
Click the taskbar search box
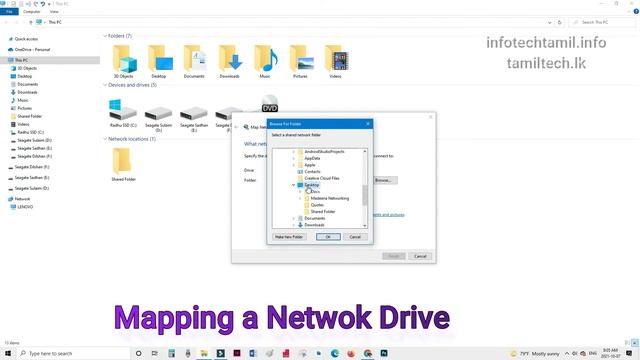pyautogui.click(x=73, y=353)
